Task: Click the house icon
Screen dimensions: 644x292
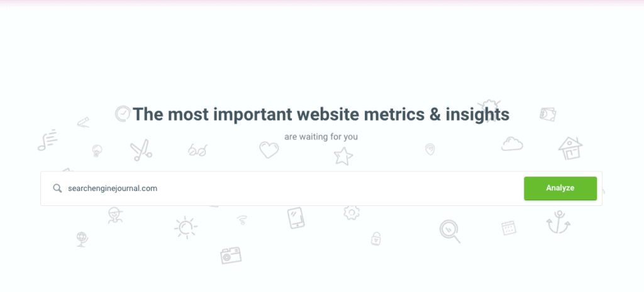Action: (570, 148)
